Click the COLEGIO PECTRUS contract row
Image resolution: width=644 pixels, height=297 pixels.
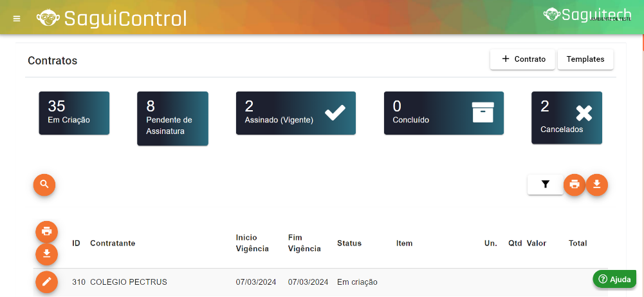coord(129,282)
